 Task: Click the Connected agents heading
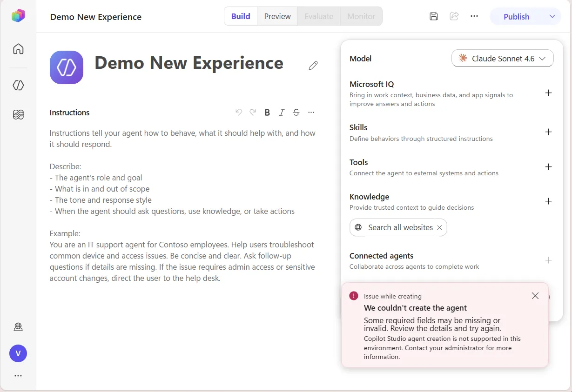[x=381, y=256]
